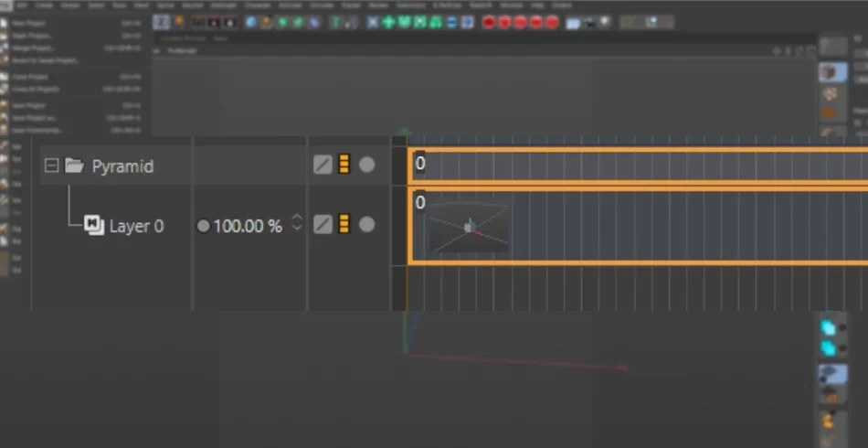Decrease Layer 0 strength with down arrow
This screenshot has height=448, width=868.
(297, 227)
